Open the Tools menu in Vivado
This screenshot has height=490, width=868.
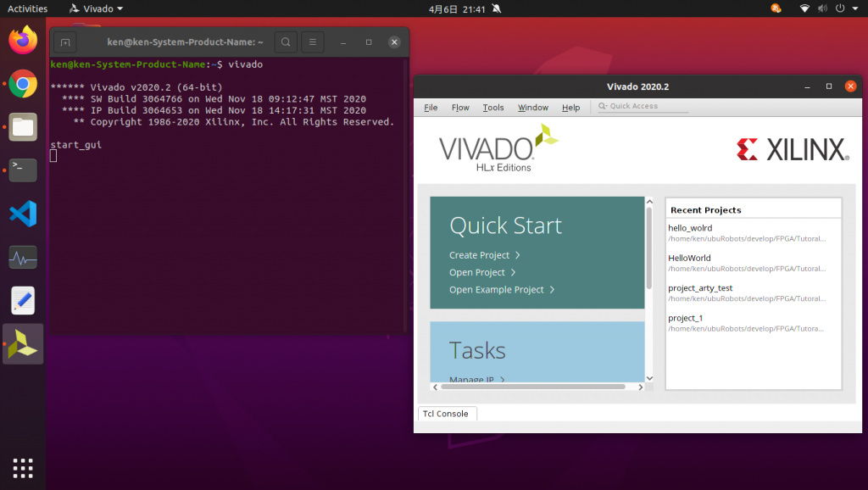[x=493, y=108]
